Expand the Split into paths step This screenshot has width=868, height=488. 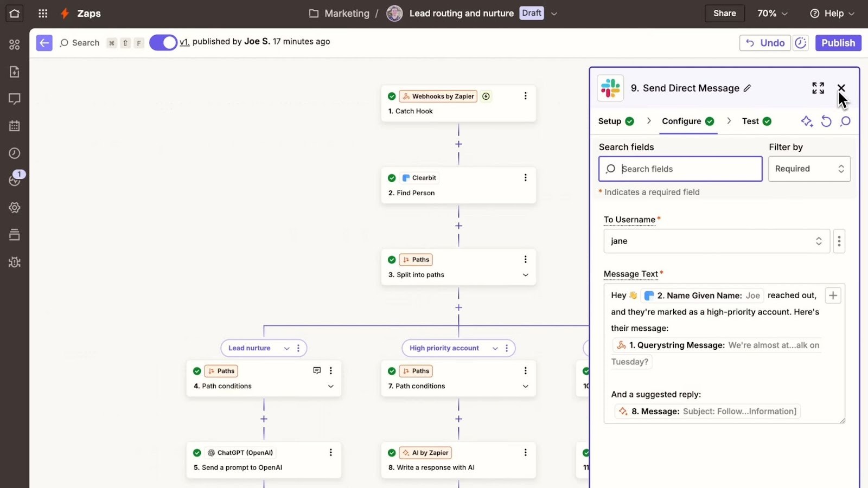pyautogui.click(x=525, y=275)
